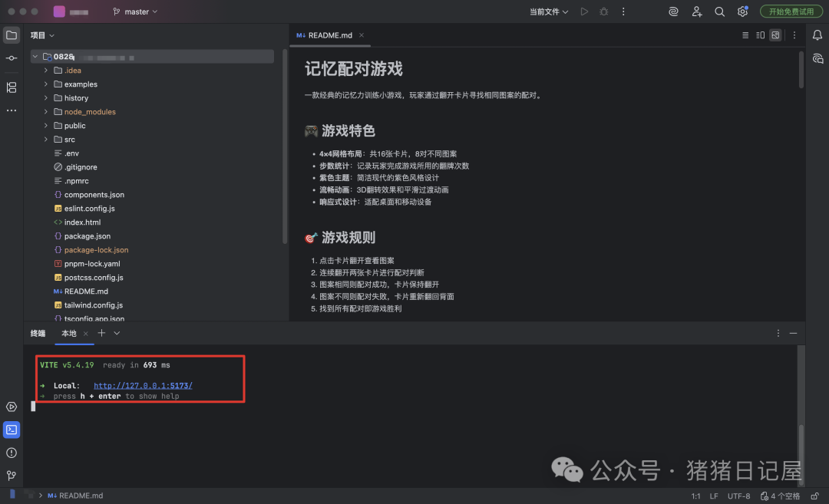Viewport: 829px width, 504px height.
Task: Click the 开始免费试用 button
Action: pos(791,12)
